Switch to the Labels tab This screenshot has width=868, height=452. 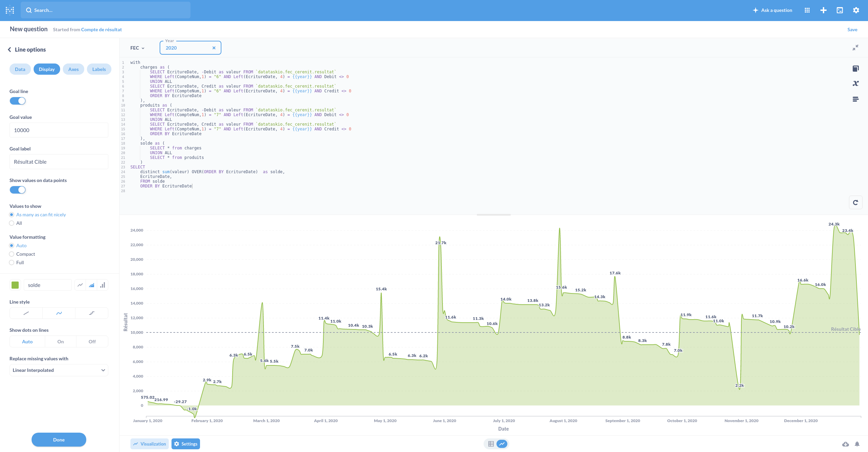click(99, 69)
